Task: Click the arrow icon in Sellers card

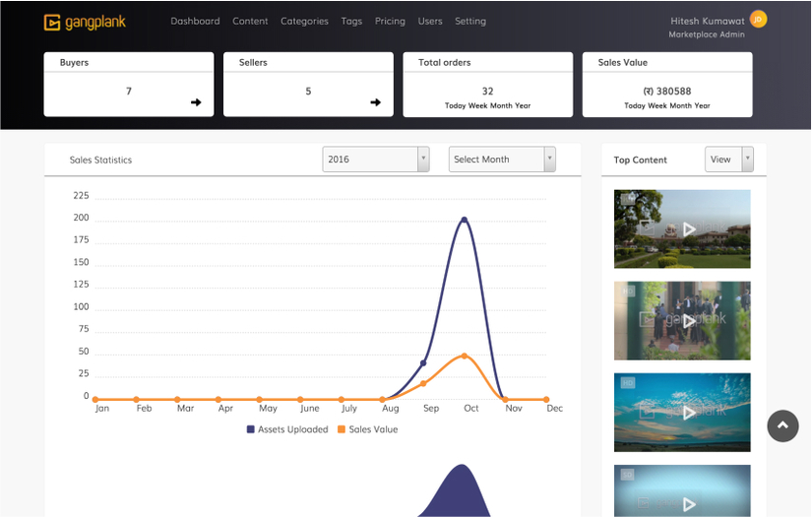Action: pos(375,102)
